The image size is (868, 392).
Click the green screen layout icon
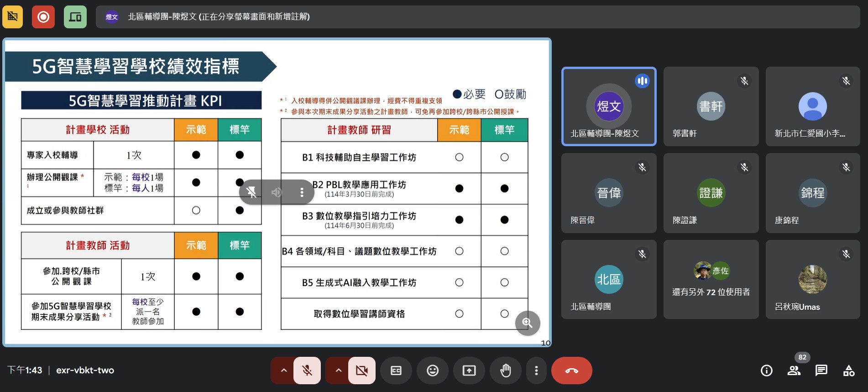[75, 17]
